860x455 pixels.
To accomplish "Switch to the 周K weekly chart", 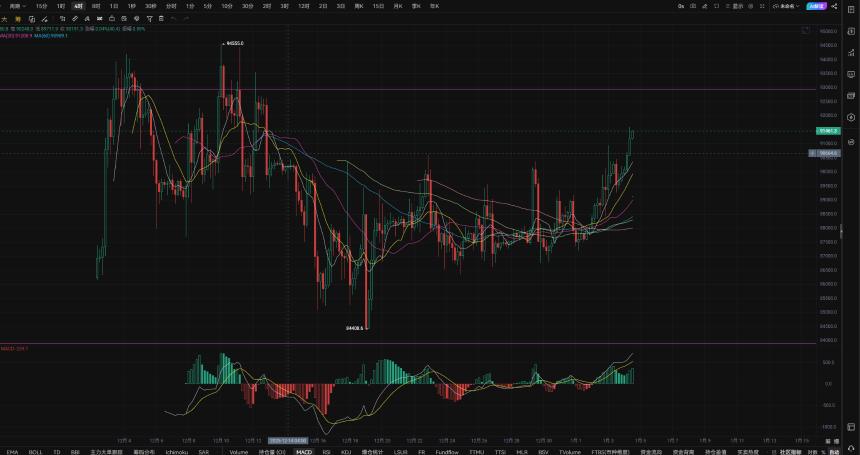I will coord(359,6).
